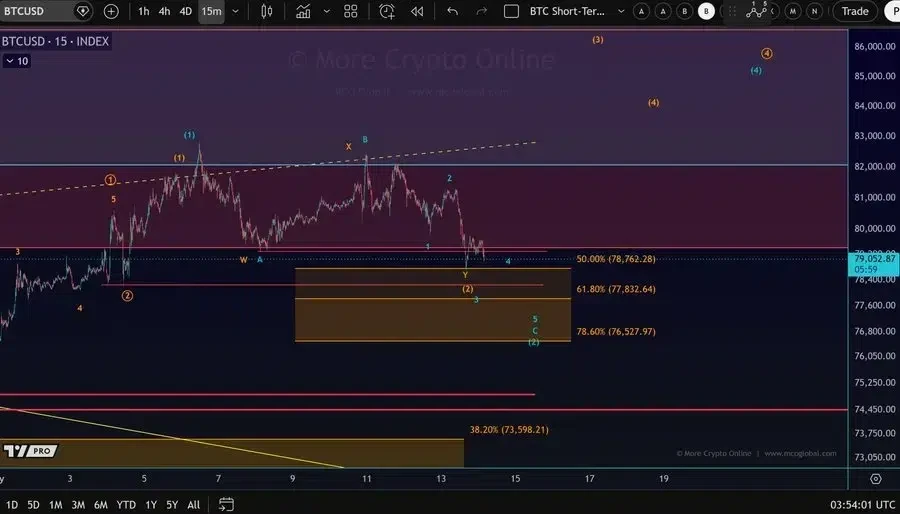Select the orange X wave label
The height and width of the screenshot is (514, 900).
click(x=348, y=147)
